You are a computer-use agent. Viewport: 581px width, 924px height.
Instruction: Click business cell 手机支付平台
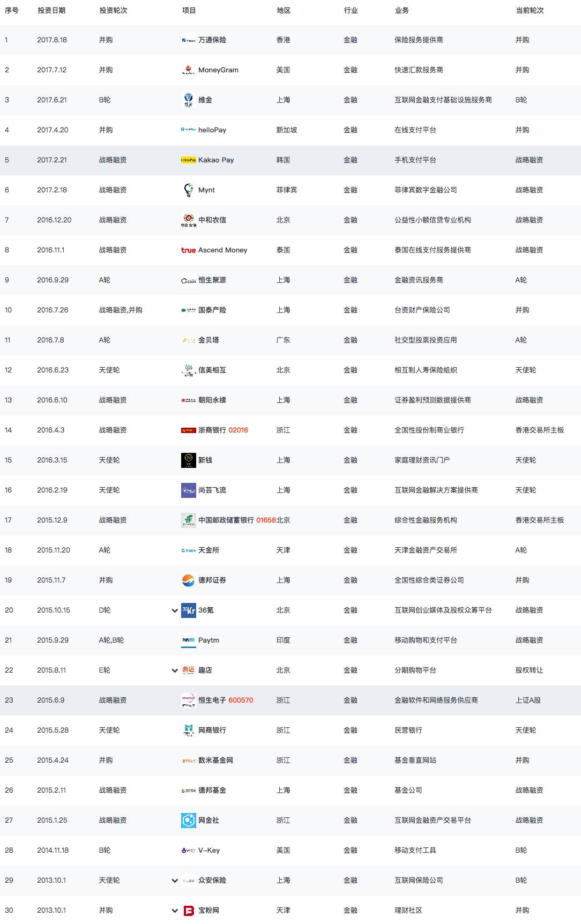coord(415,160)
